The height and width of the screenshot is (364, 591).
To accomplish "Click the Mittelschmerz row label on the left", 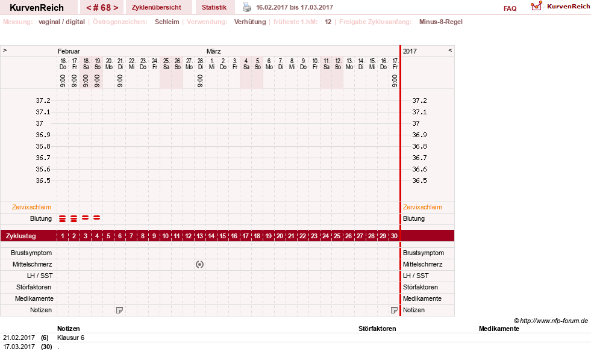I will tap(33, 265).
